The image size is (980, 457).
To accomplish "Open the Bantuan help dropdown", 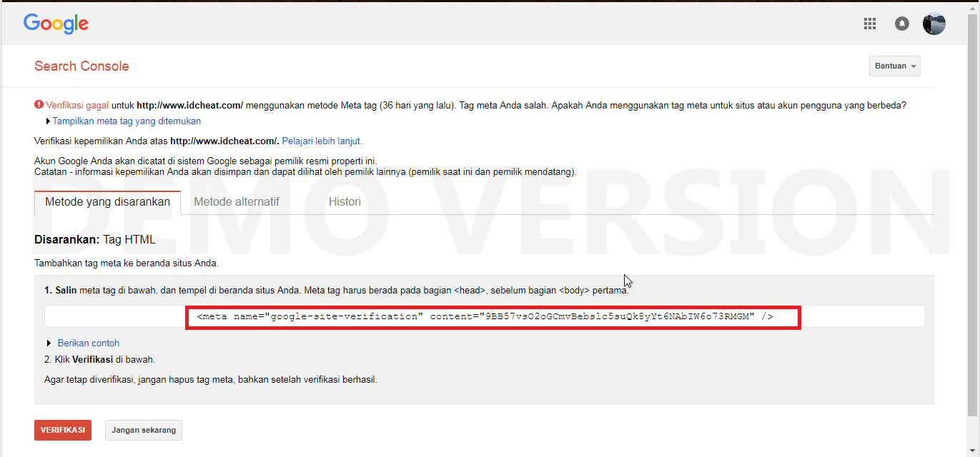I will 895,66.
